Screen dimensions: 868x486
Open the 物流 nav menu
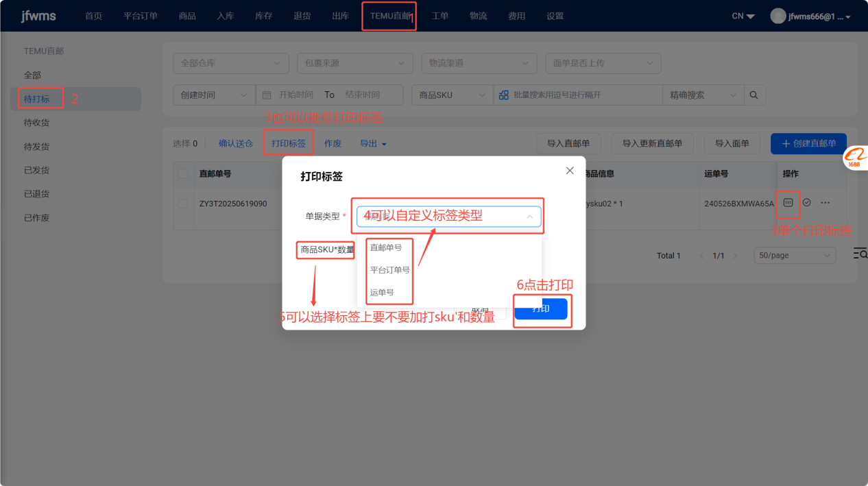coord(479,16)
